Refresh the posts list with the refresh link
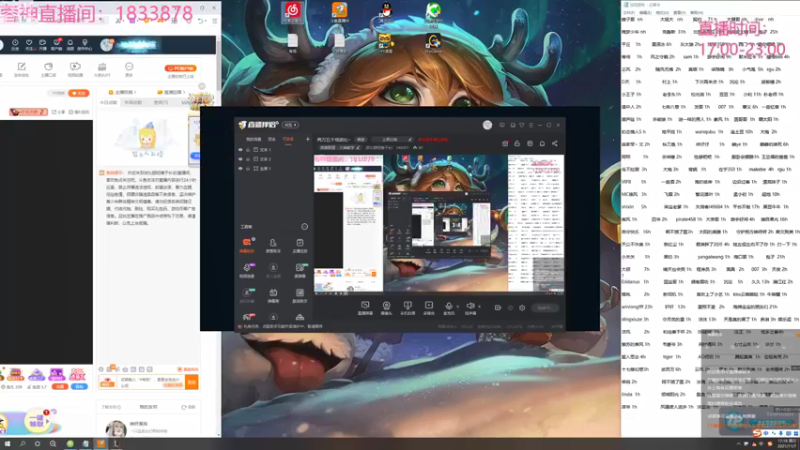 [188, 407]
